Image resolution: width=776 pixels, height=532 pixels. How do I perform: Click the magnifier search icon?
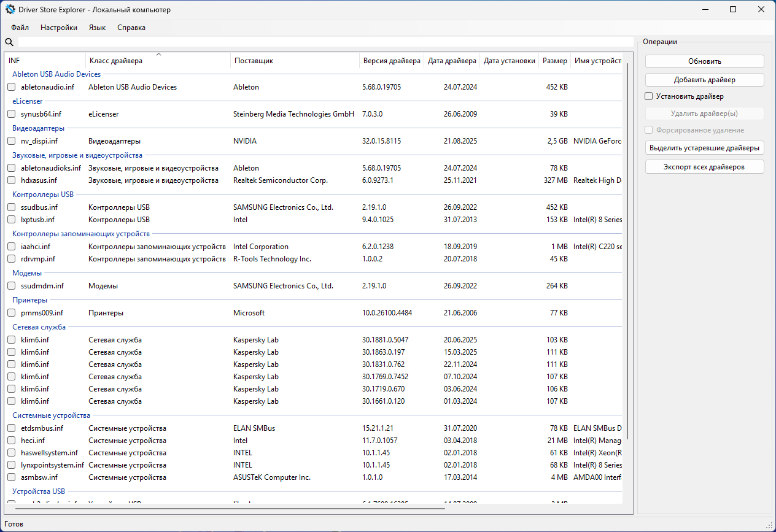pos(9,42)
